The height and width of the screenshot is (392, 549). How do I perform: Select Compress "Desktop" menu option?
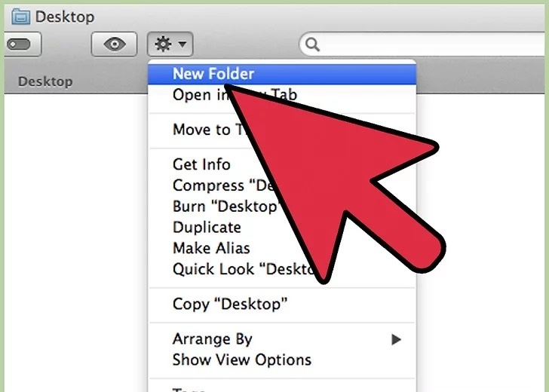click(282, 185)
